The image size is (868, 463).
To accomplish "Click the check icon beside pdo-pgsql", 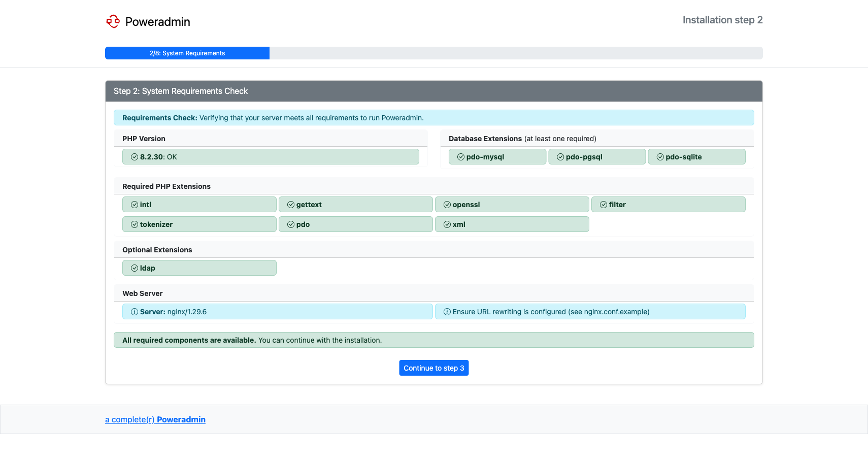I will [560, 157].
